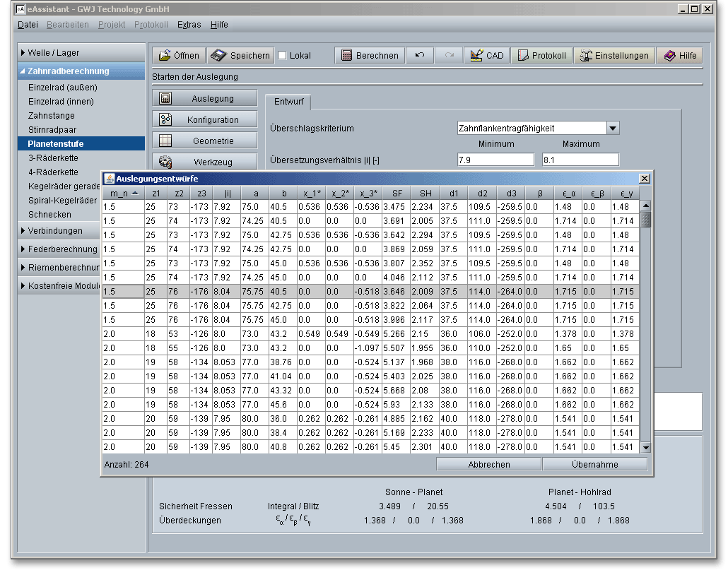
Task: Select Stirnradpaar in the sidebar
Action: 52,129
